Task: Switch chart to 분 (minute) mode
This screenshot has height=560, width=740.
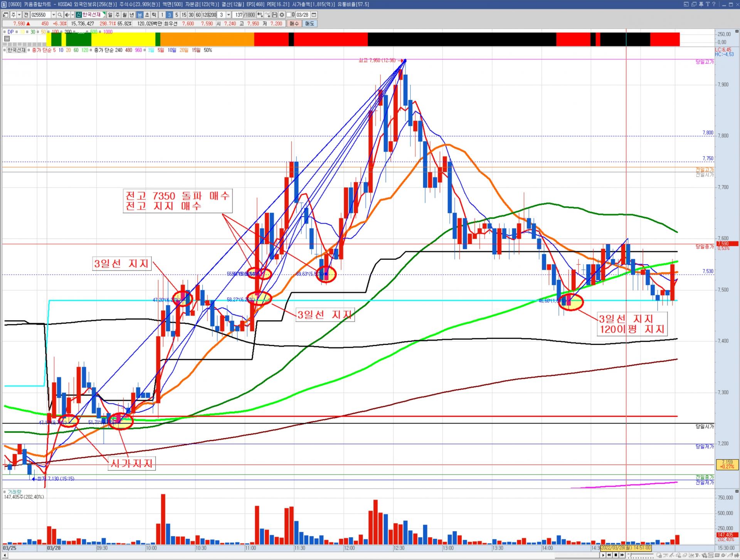Action: coord(140,15)
